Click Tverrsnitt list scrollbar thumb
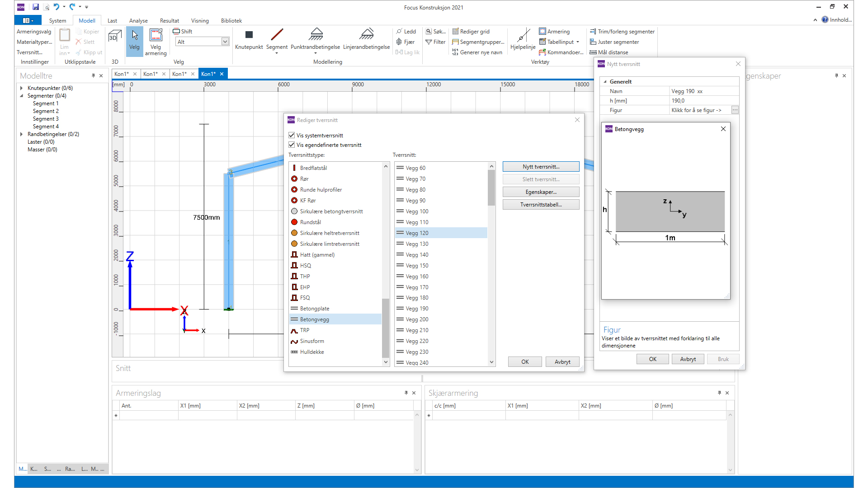 (491, 188)
